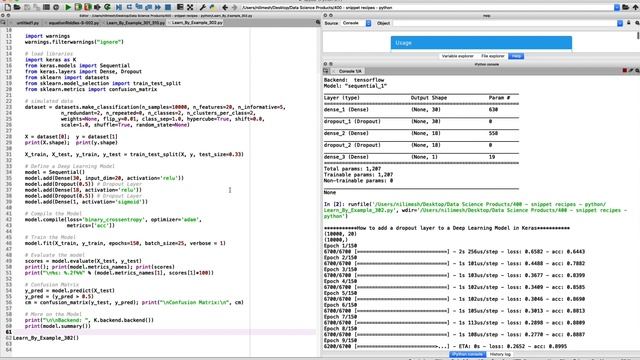Open Preferences wrench icon
The height and width of the screenshot is (360, 640).
202,7
